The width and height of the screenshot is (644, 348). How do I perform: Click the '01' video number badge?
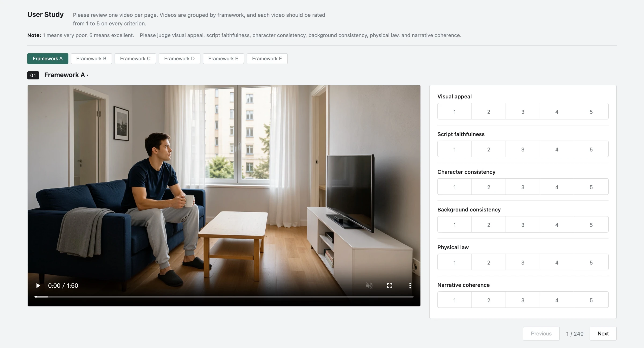pos(33,75)
